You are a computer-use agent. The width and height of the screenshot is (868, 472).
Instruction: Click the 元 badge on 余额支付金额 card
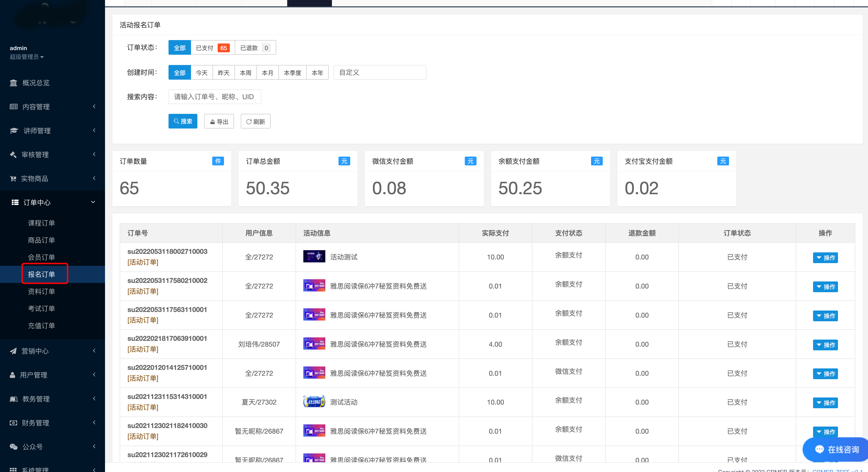point(597,161)
